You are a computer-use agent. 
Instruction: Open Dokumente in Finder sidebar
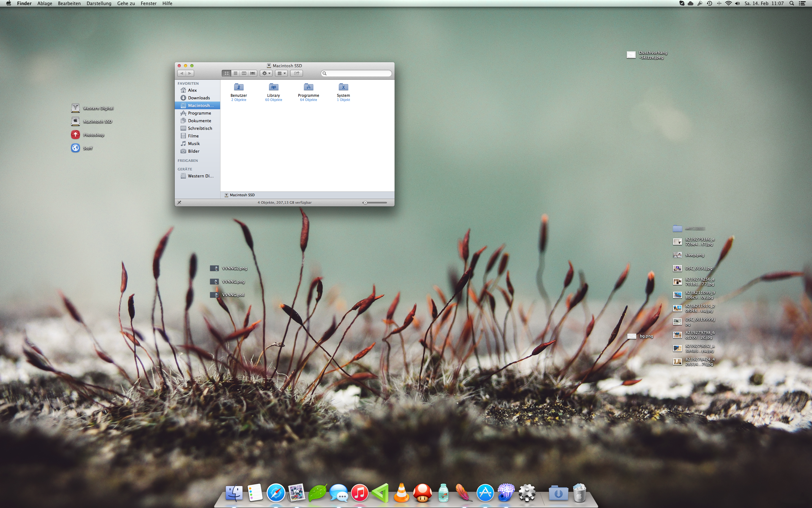pos(198,121)
